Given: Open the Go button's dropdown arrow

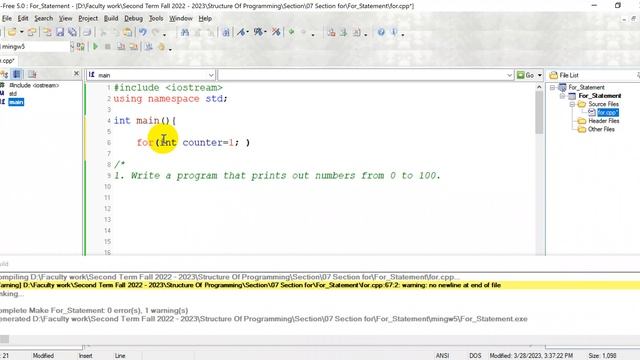Looking at the screenshot, I should [x=540, y=75].
